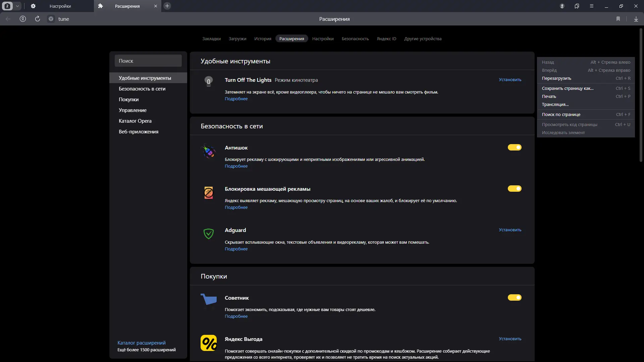Choose Перезагрузить in the context menu
Screen dimensions: 644x362
click(556, 78)
